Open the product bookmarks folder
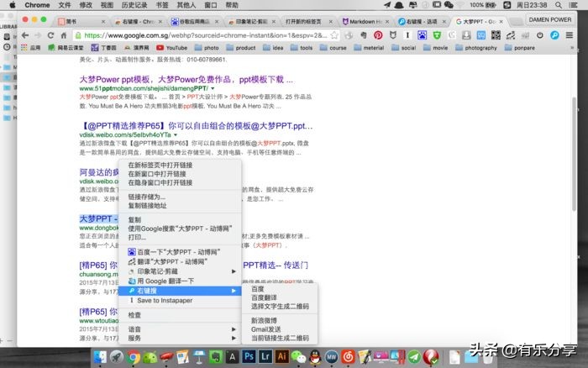This screenshot has height=368, width=588. (x=241, y=48)
